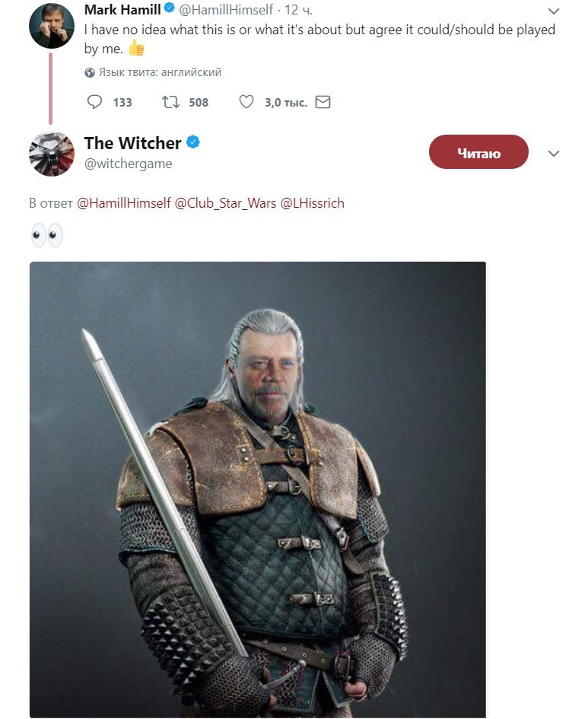Open dropdown arrow on Mark Hamill's tweet

point(554,11)
